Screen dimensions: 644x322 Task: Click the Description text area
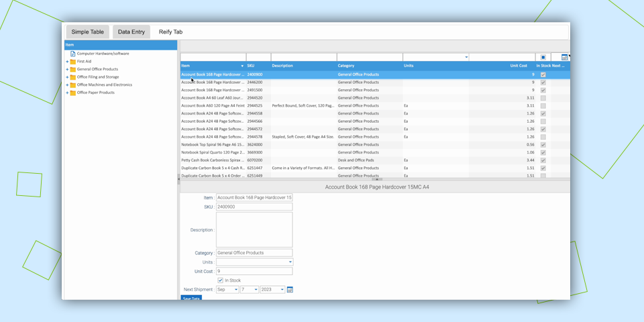click(254, 229)
